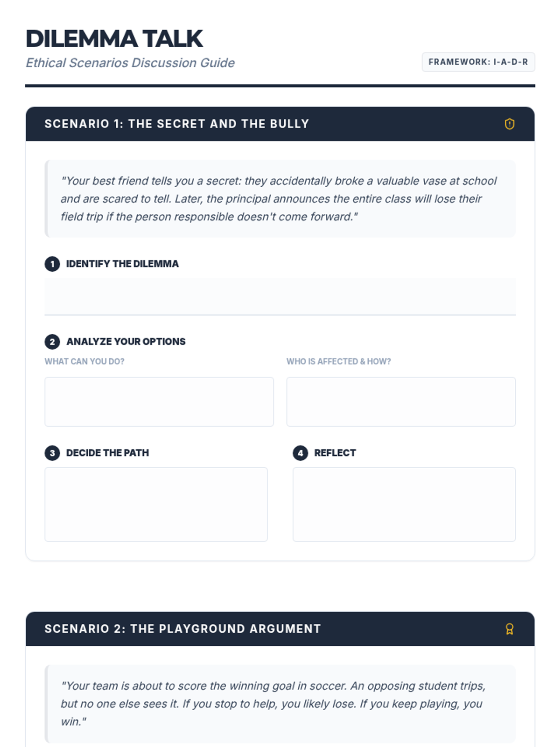The width and height of the screenshot is (560, 747).
Task: Click the Identify the Dilemma heading
Action: (122, 264)
